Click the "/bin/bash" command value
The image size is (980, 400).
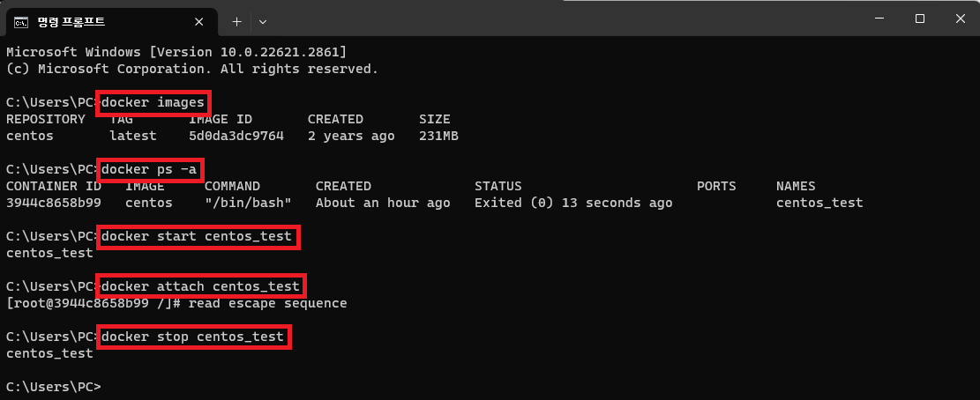point(248,203)
